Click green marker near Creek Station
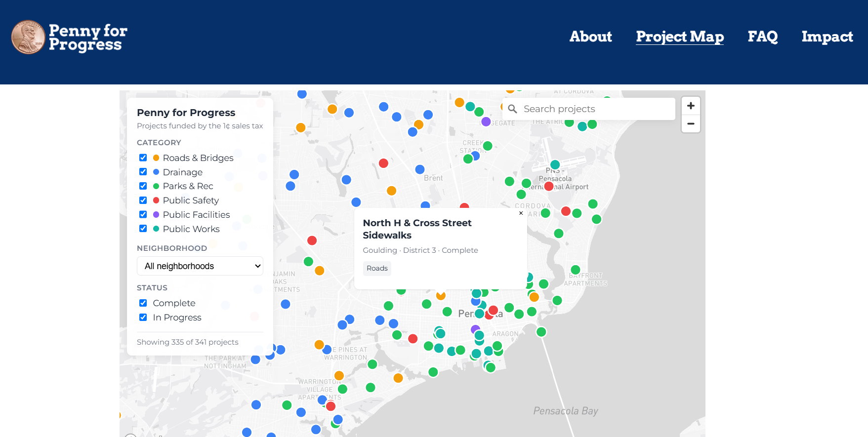Screen dimensions: 868x437 (488, 146)
